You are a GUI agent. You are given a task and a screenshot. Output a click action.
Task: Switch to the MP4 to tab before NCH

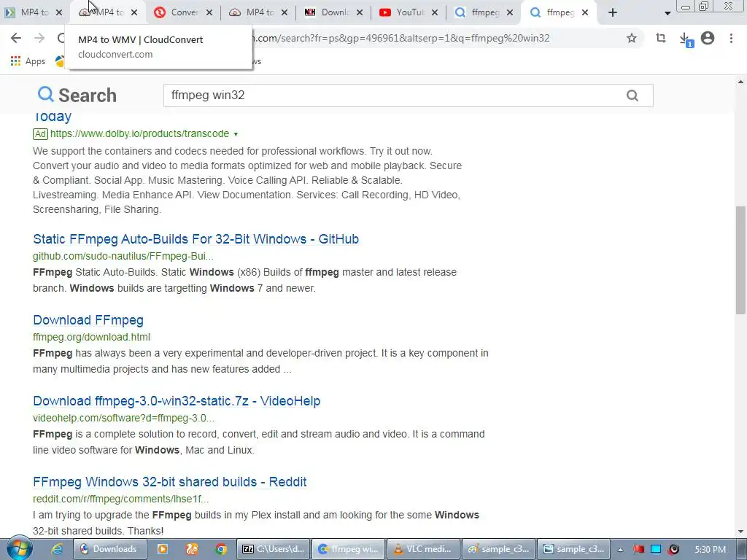coord(252,12)
